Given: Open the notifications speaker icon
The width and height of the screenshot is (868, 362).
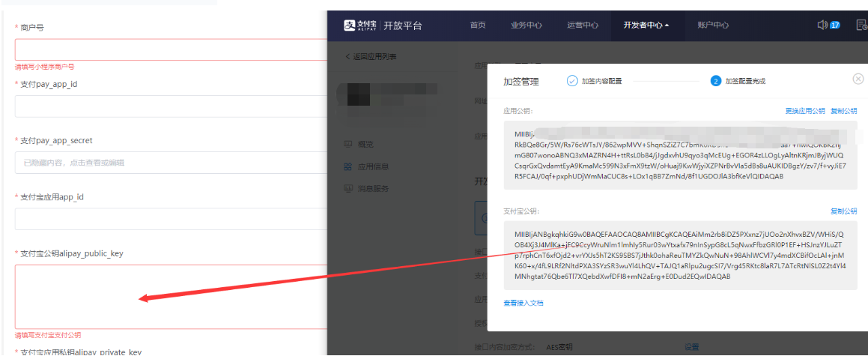Looking at the screenshot, I should [822, 25].
